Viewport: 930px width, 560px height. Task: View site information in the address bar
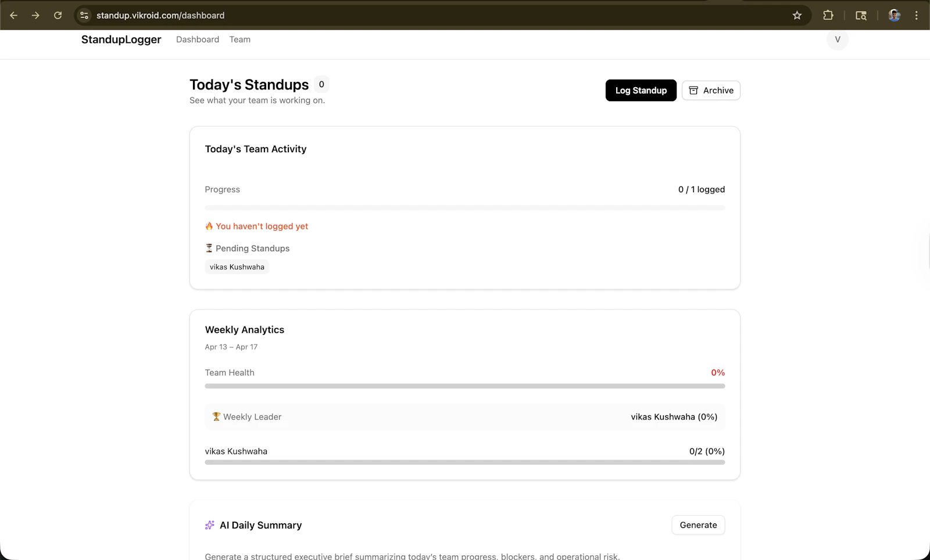tap(84, 15)
